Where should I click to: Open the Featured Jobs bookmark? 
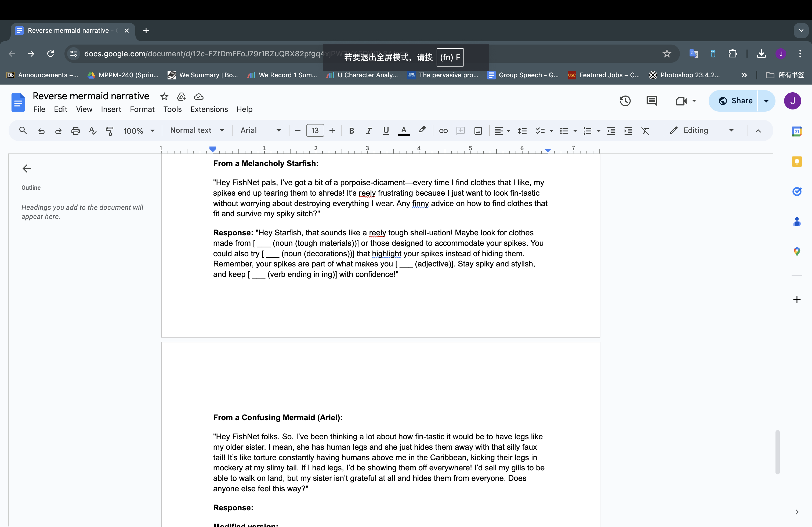(x=604, y=75)
